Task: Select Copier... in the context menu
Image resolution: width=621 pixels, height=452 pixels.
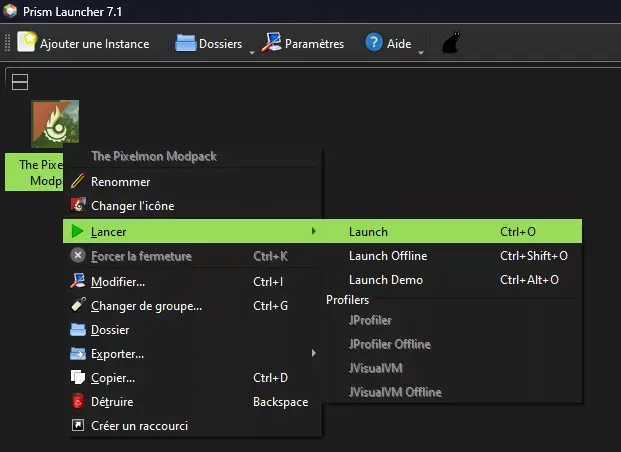Action: tap(192, 378)
